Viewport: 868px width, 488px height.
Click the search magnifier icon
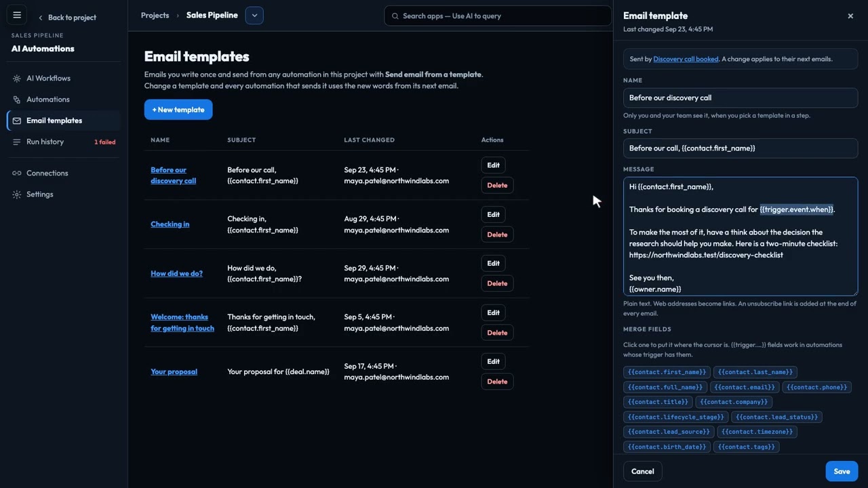(395, 16)
